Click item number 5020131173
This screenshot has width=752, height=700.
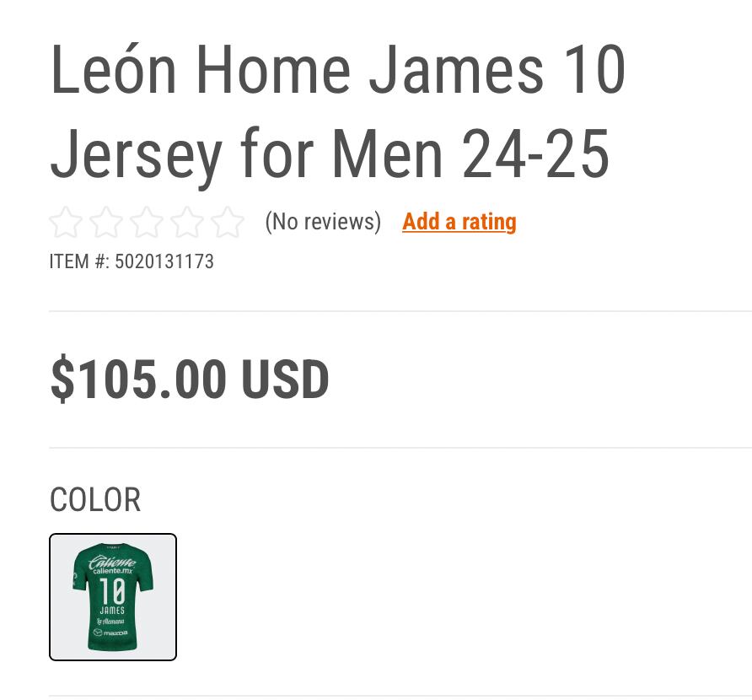[164, 261]
